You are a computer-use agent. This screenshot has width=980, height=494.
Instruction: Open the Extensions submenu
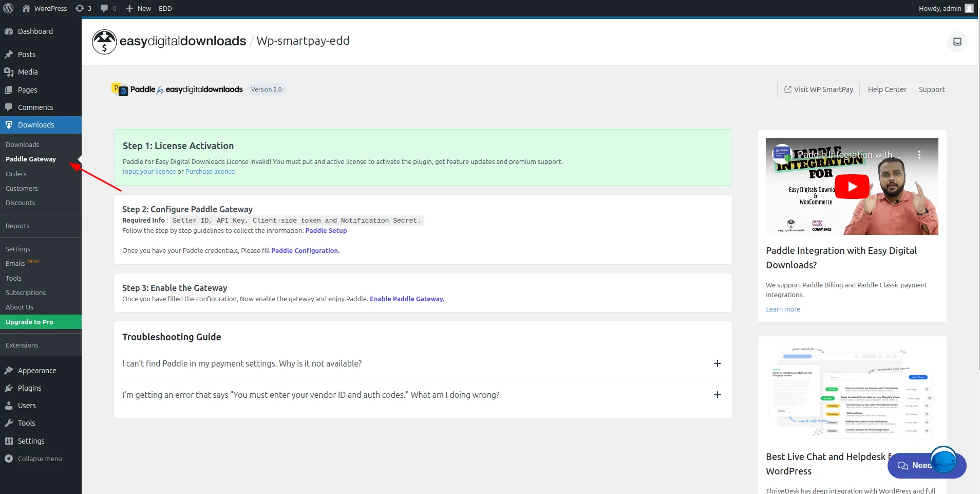22,345
